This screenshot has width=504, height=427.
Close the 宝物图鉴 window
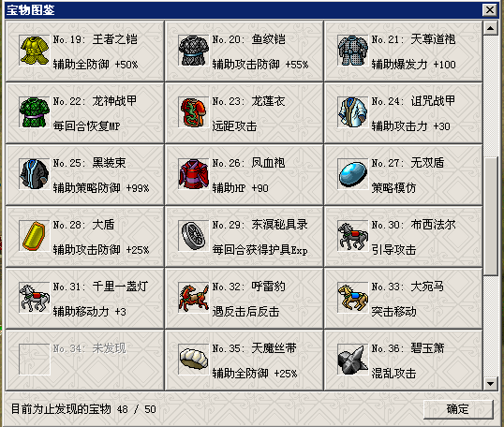coord(490,10)
